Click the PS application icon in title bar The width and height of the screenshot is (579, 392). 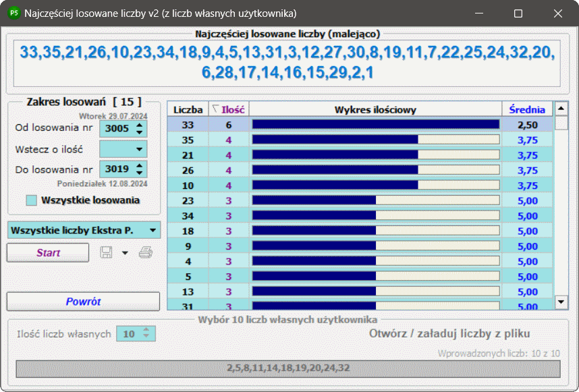(14, 13)
